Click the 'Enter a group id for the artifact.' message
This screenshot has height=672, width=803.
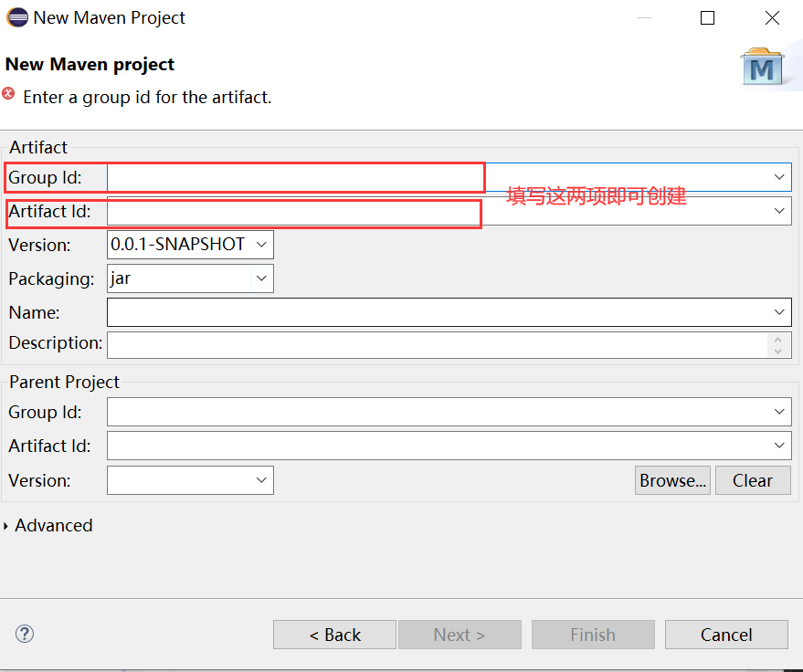click(147, 98)
